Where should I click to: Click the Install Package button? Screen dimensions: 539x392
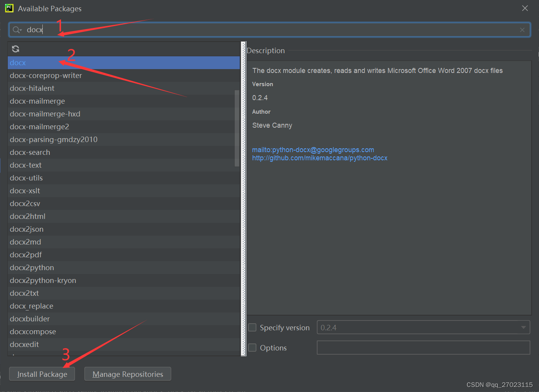pos(42,374)
